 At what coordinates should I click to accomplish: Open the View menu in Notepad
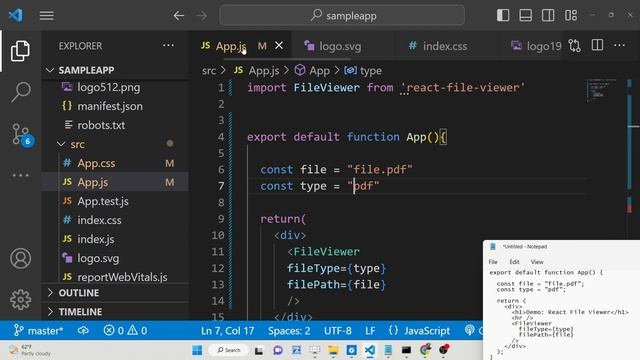(x=537, y=262)
